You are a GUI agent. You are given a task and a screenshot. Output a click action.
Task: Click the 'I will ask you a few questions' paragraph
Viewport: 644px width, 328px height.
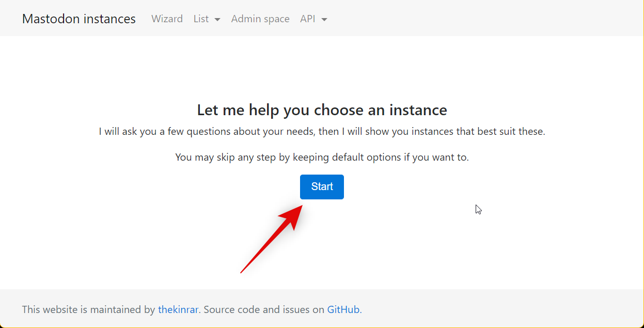click(x=322, y=132)
